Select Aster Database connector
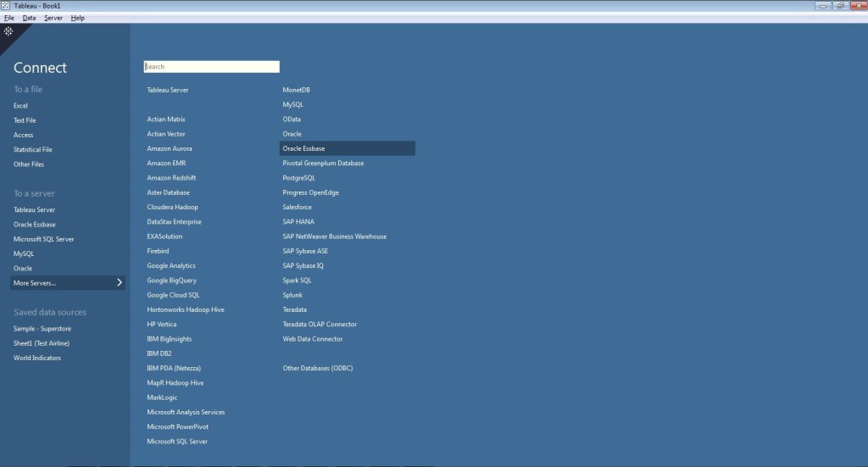Screen dimensions: 868x467 coord(169,192)
